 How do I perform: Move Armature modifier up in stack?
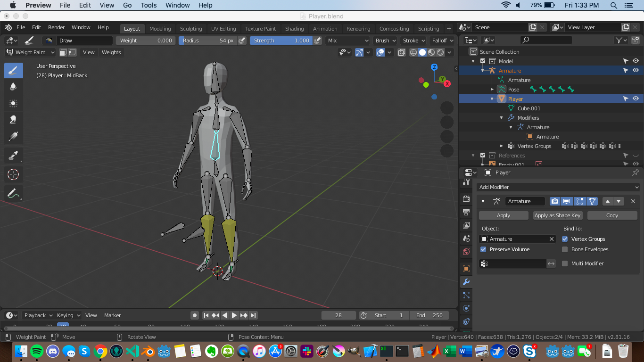click(x=608, y=201)
